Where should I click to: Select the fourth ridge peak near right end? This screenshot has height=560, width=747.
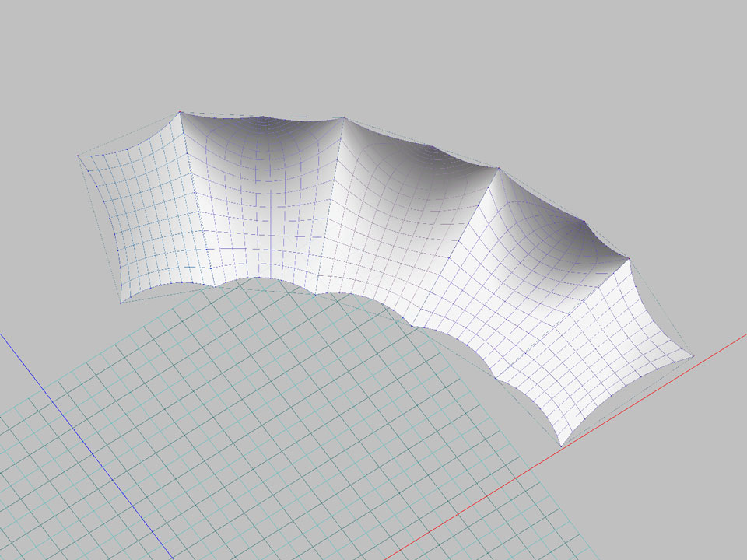tap(629, 259)
